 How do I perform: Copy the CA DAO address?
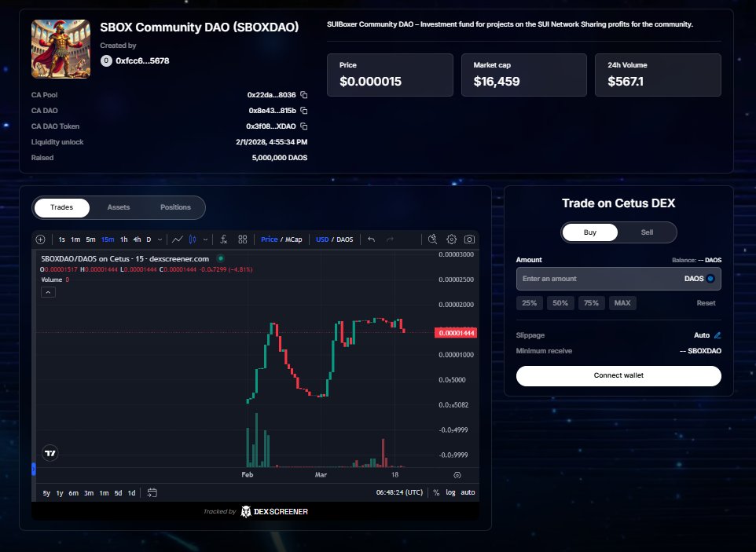(304, 110)
